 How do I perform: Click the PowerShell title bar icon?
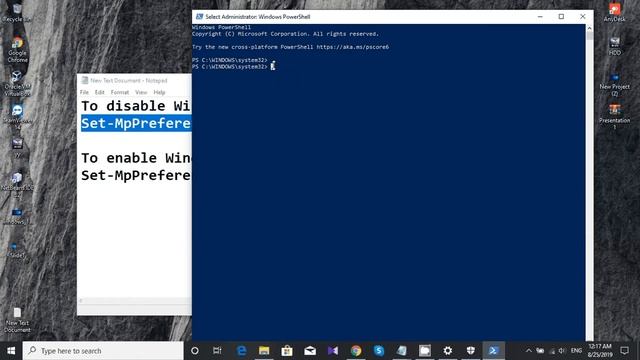(x=199, y=16)
